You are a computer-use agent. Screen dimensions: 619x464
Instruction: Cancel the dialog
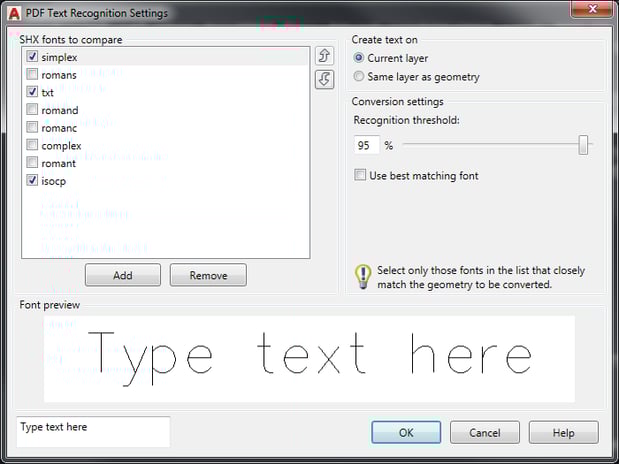click(x=485, y=432)
